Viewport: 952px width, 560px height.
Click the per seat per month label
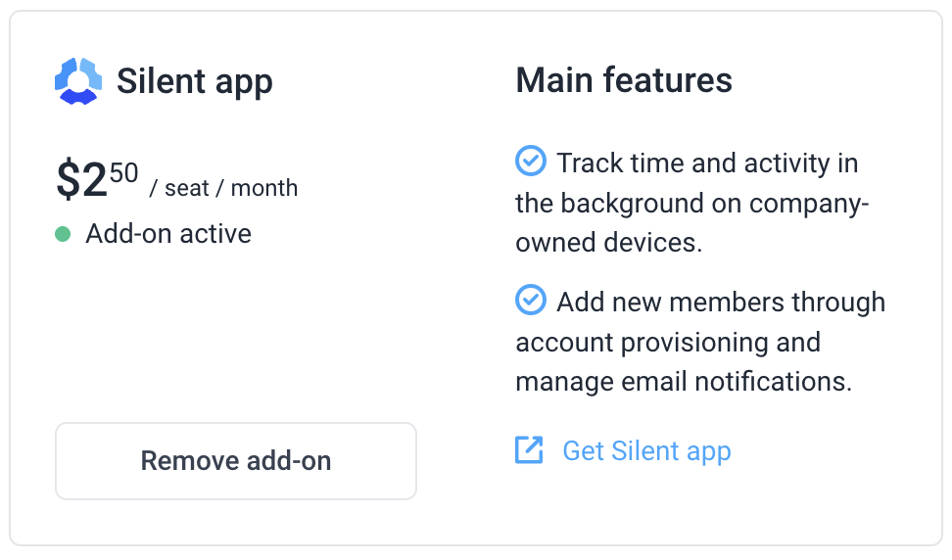[223, 188]
